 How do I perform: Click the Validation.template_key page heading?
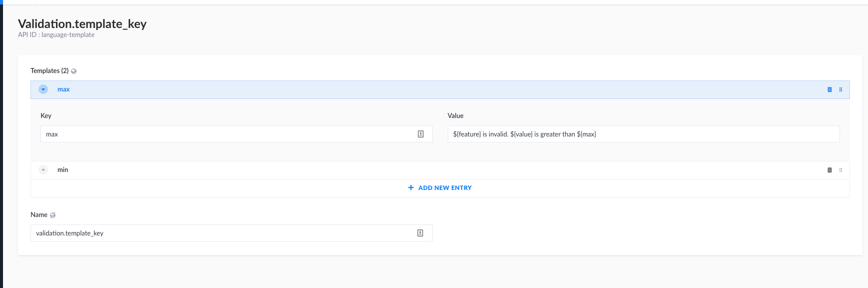[x=82, y=24]
